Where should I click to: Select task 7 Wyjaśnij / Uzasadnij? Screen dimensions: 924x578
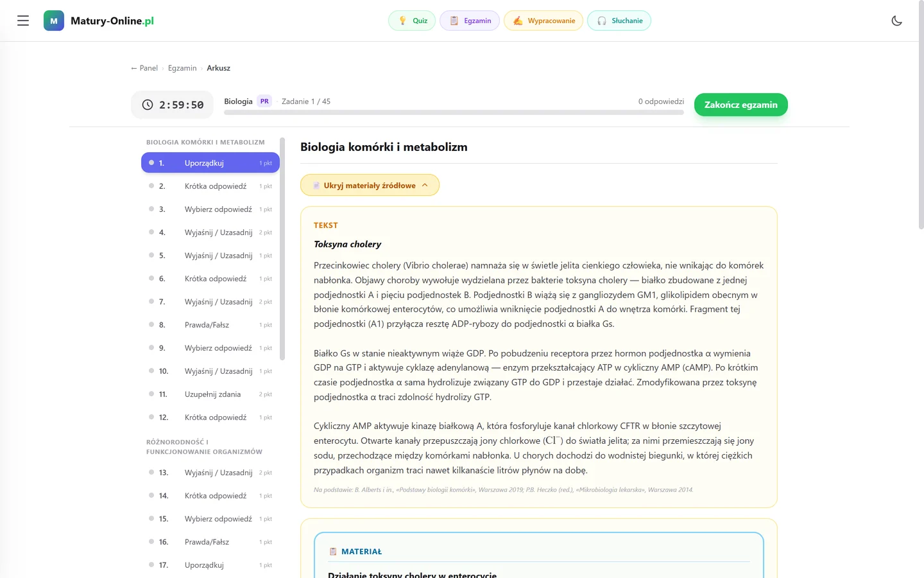210,302
